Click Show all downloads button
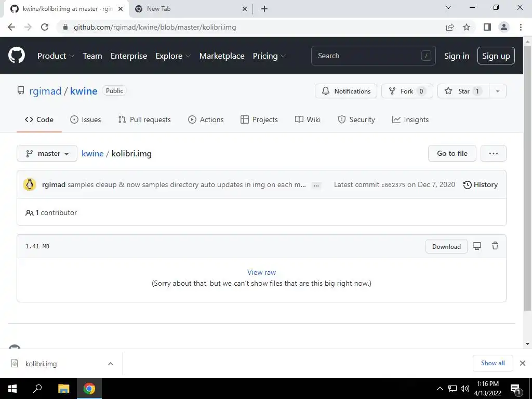The height and width of the screenshot is (399, 532). [x=493, y=363]
